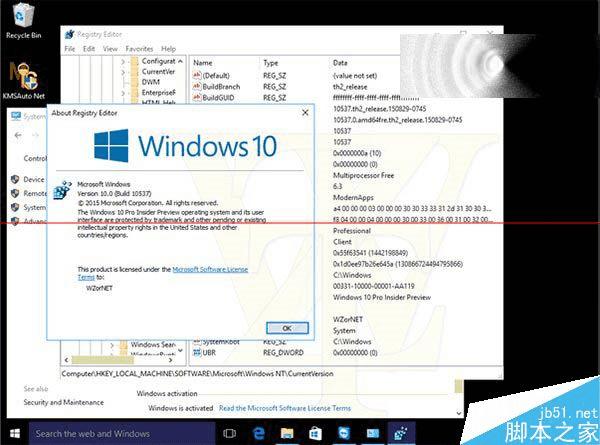
Task: Select the CurrentVer tree item
Action: 158,72
